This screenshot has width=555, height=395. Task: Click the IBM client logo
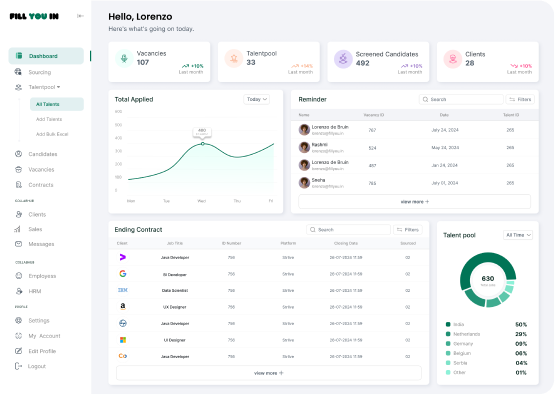123,290
